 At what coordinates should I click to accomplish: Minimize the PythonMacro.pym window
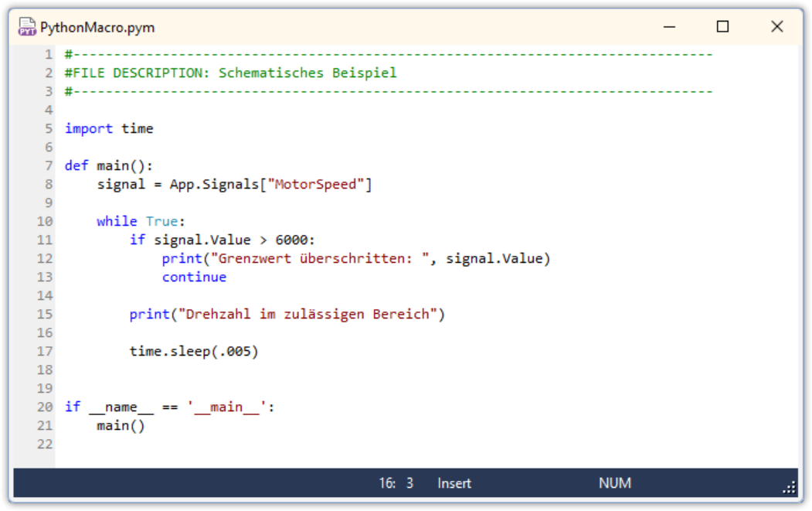pos(669,26)
